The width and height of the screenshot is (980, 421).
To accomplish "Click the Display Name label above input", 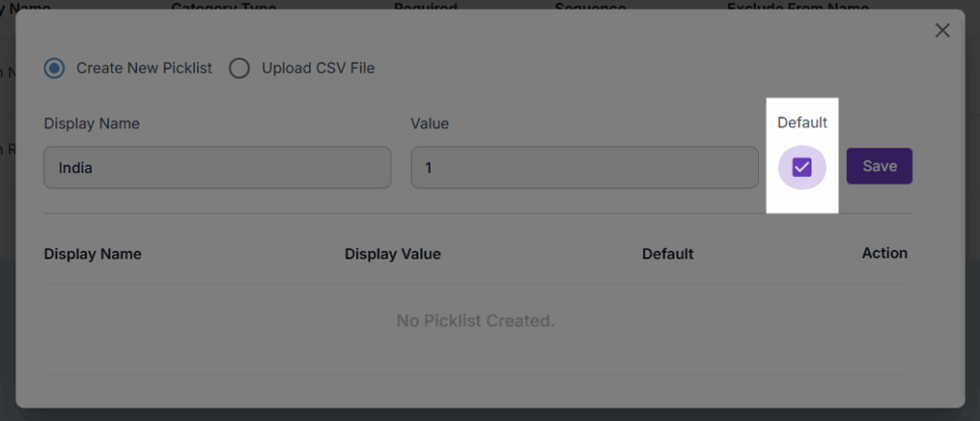I will coord(92,122).
